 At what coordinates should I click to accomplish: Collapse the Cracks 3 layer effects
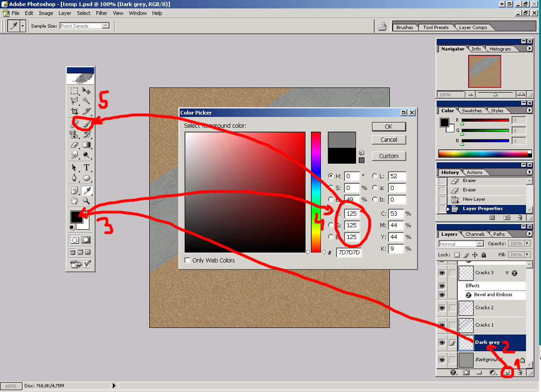pos(506,273)
